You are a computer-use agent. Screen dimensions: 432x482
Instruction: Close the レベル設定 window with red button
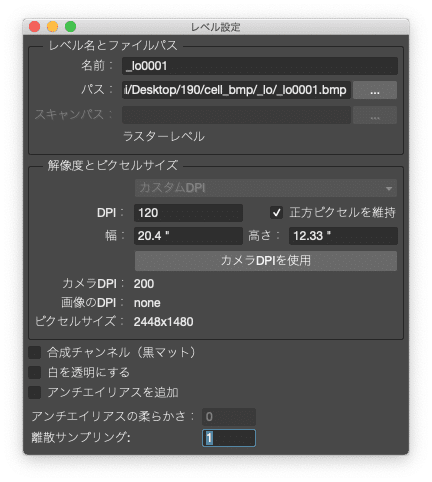(35, 27)
